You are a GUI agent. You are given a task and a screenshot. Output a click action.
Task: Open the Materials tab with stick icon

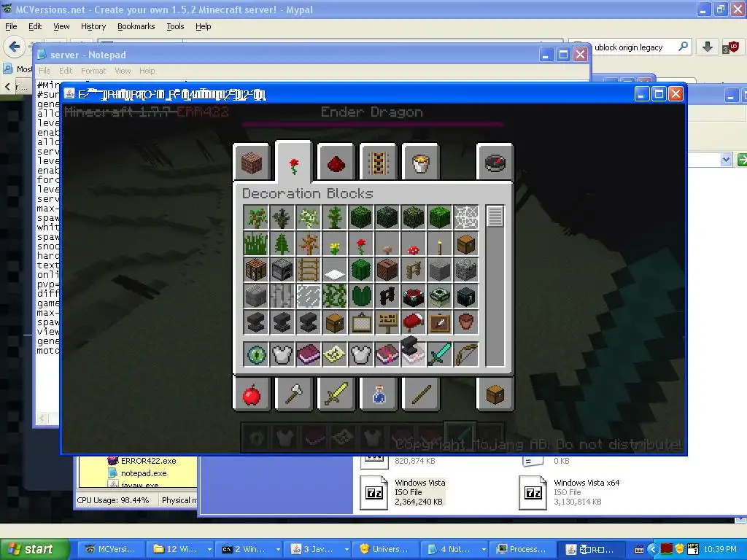[x=420, y=394]
